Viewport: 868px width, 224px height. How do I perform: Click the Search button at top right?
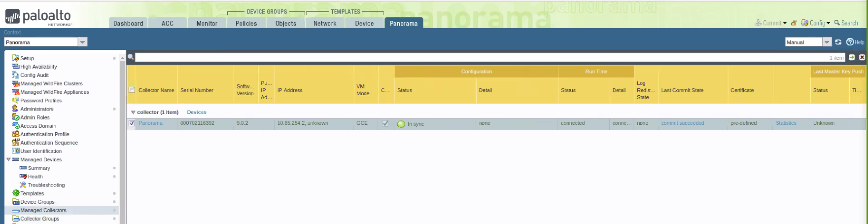(x=846, y=23)
